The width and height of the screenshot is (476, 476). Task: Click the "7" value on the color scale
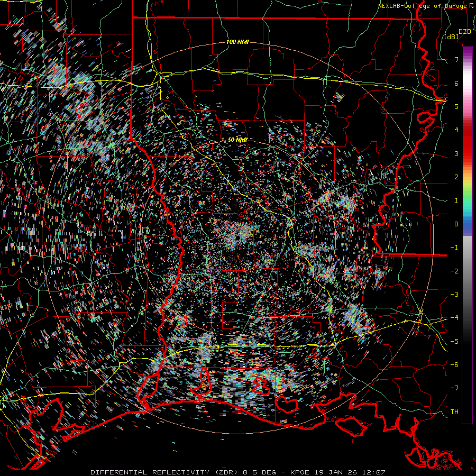456,59
